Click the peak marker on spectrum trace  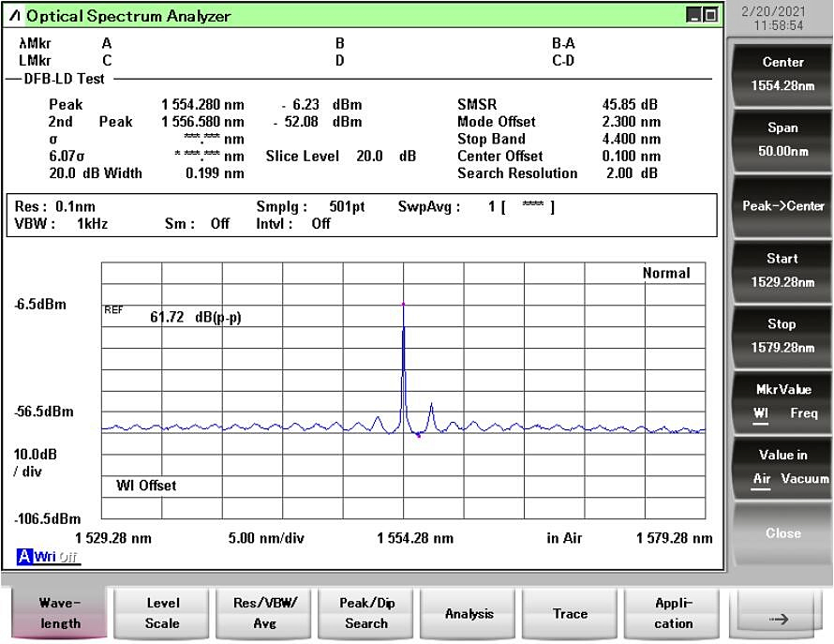tap(403, 305)
